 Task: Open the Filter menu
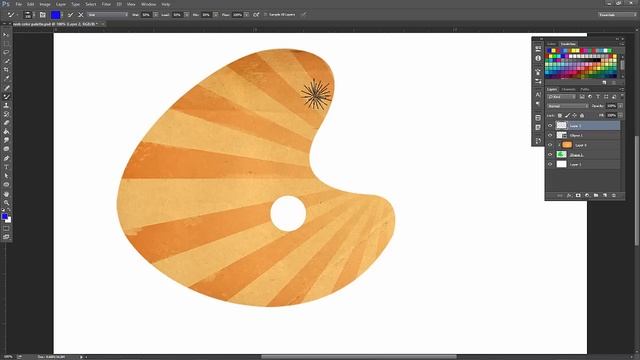[106, 4]
